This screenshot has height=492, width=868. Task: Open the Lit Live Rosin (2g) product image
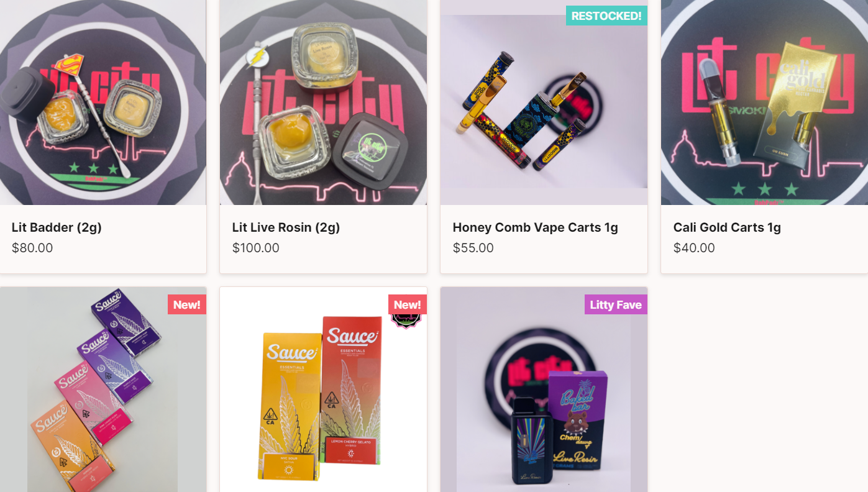pyautogui.click(x=323, y=102)
